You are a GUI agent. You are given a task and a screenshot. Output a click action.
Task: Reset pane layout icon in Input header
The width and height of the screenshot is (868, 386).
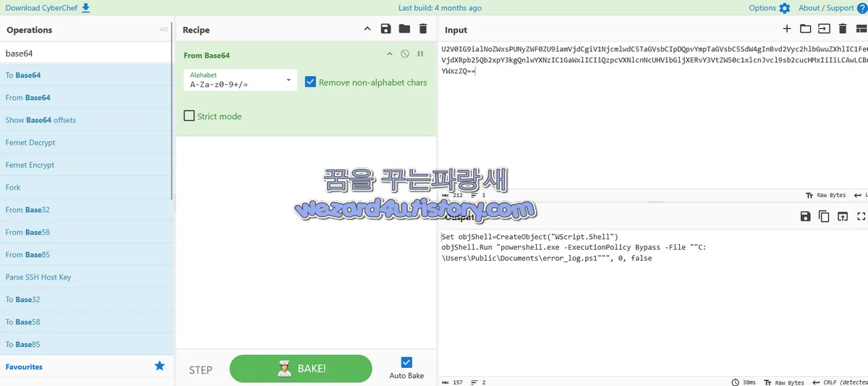coord(861,29)
